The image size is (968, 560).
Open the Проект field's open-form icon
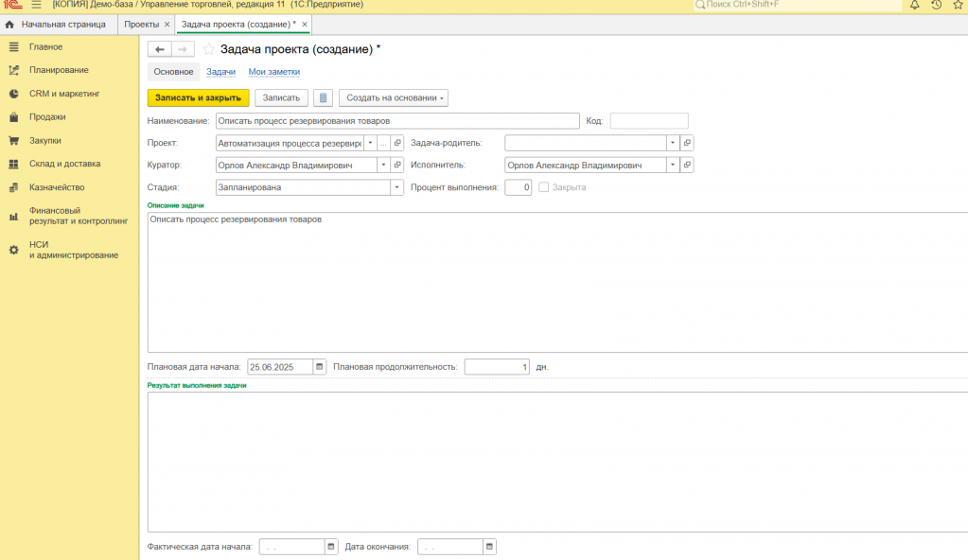click(x=397, y=143)
